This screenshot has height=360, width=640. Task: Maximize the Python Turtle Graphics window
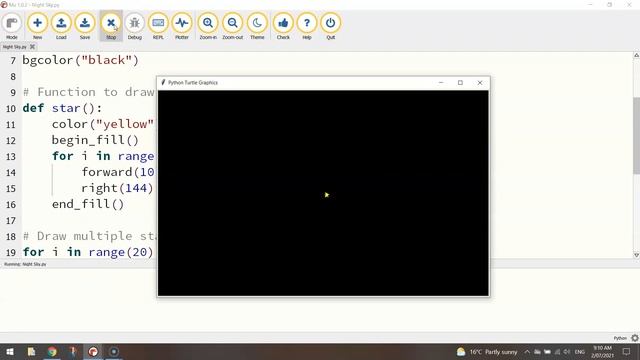coord(460,82)
